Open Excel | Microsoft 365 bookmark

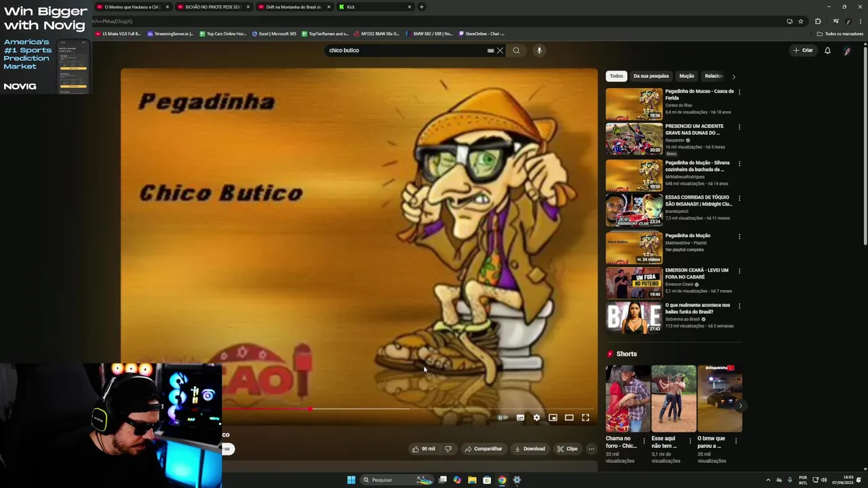point(274,33)
